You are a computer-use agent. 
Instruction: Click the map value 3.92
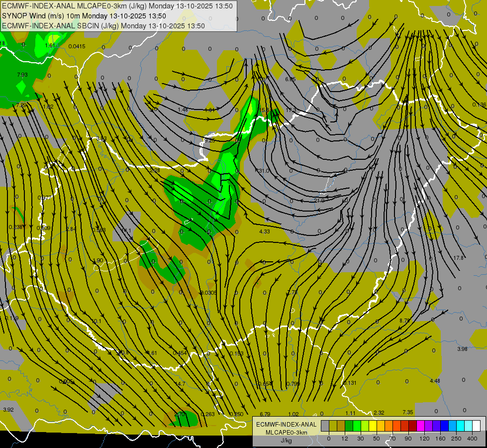(8, 410)
